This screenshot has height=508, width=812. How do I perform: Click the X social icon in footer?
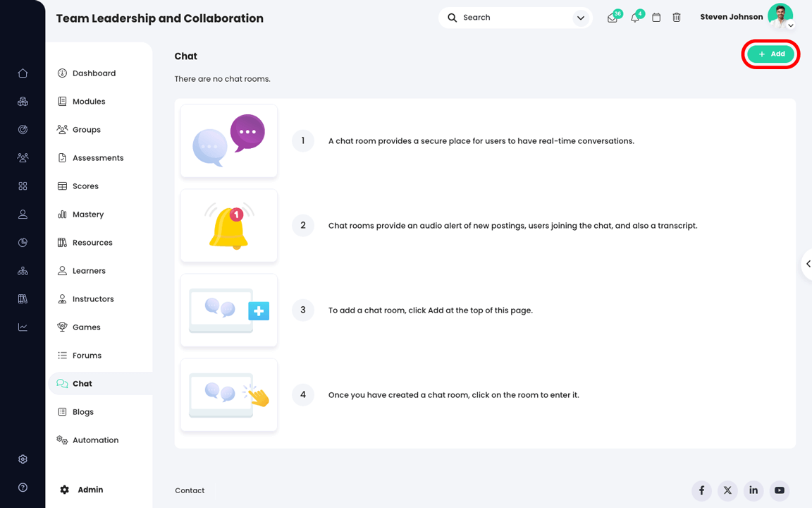coord(727,490)
